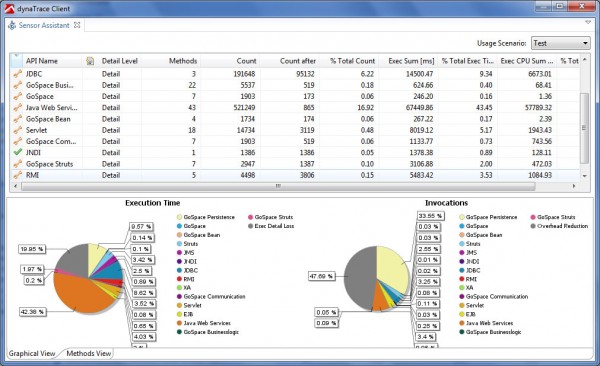
Task: Switch to the Methods View tab
Action: (x=88, y=353)
